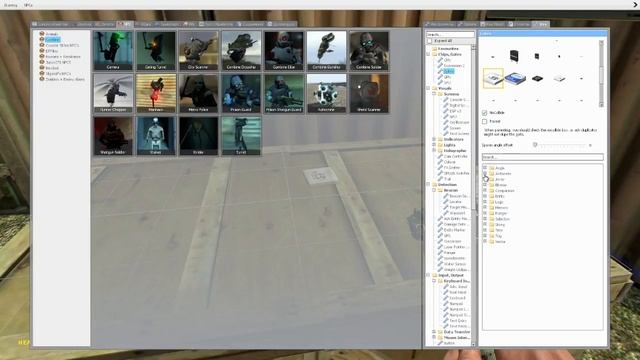Spawn the Manhack NPC
Viewport: 640px width, 360px height.
156,93
